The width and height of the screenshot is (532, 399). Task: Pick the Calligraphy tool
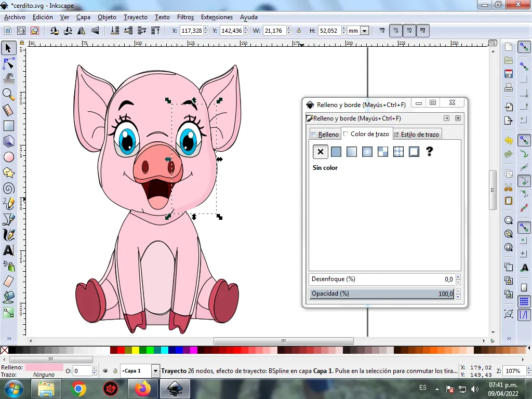8,235
